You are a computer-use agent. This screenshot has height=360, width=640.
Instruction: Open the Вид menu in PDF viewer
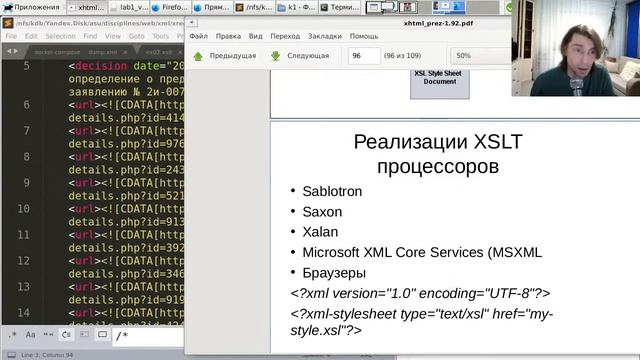pyautogui.click(x=256, y=36)
